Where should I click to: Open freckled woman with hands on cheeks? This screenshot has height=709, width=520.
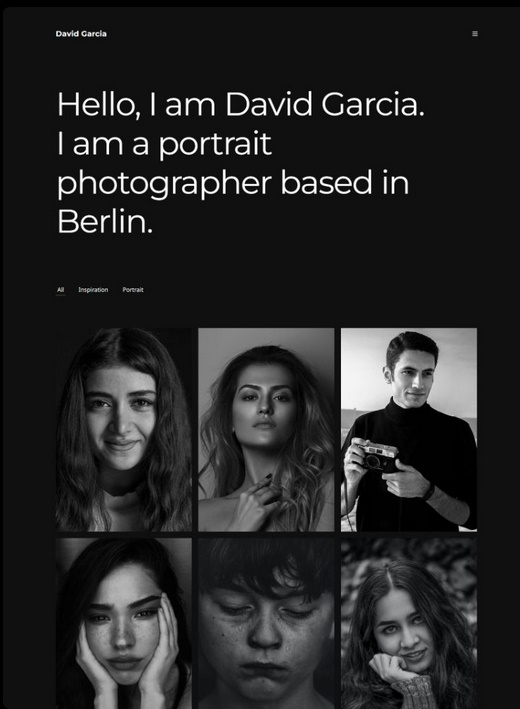(123, 624)
